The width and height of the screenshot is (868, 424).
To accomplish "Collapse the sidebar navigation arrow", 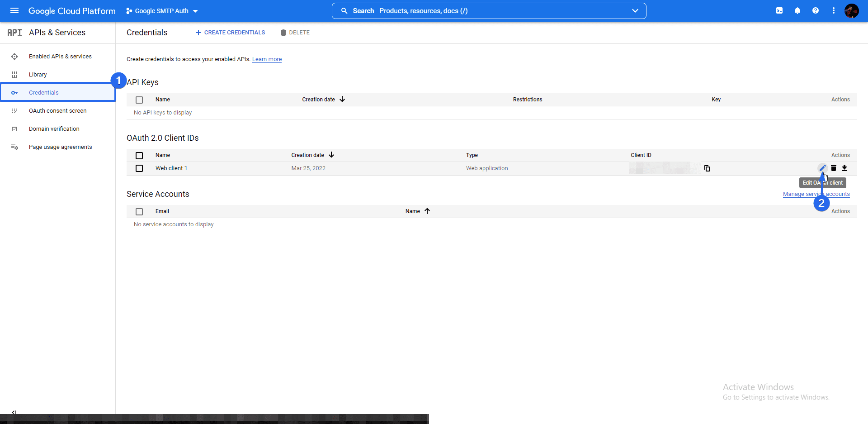I will [14, 412].
